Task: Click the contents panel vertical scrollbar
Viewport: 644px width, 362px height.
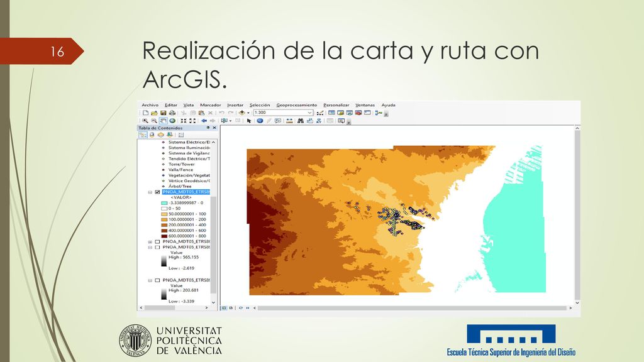Action: 213,244
